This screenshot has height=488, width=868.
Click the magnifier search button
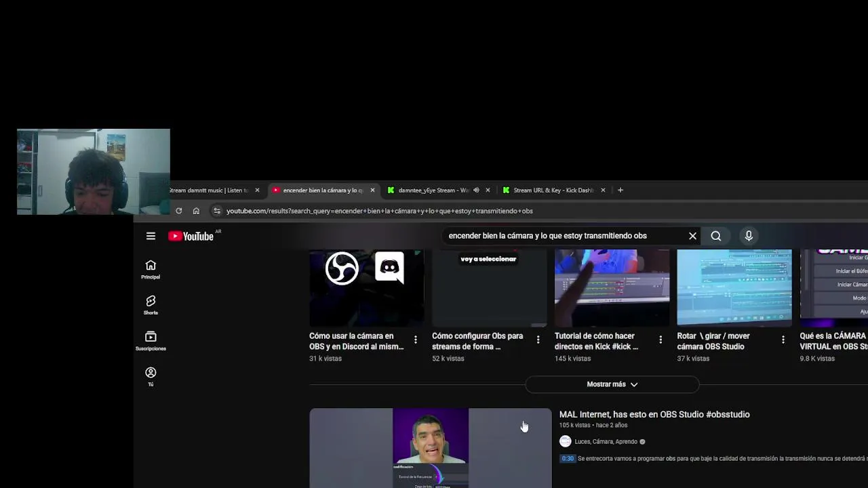[716, 236]
